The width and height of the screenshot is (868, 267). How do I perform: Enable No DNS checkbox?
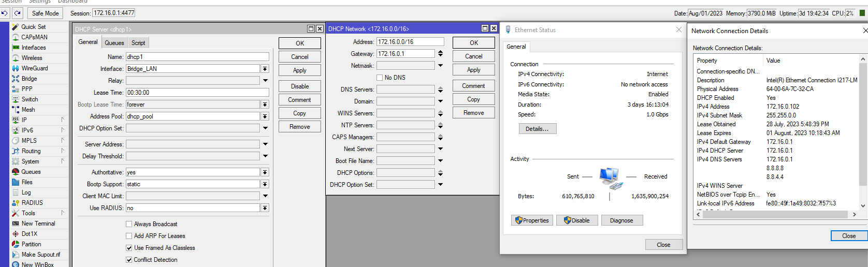pyautogui.click(x=380, y=78)
